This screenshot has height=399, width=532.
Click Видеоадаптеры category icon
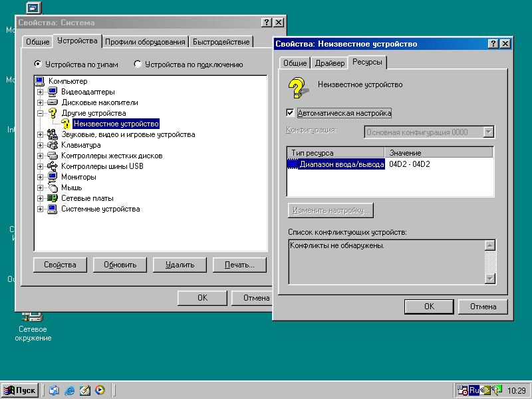click(53, 92)
